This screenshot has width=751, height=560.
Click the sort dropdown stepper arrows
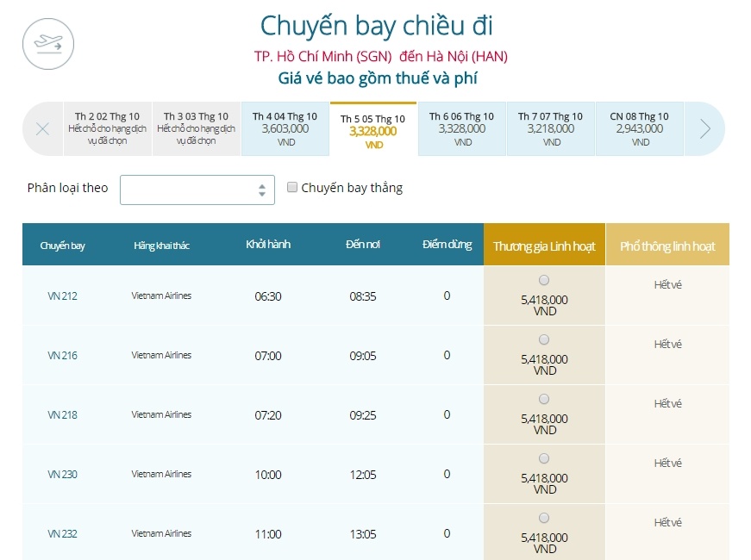click(x=261, y=188)
